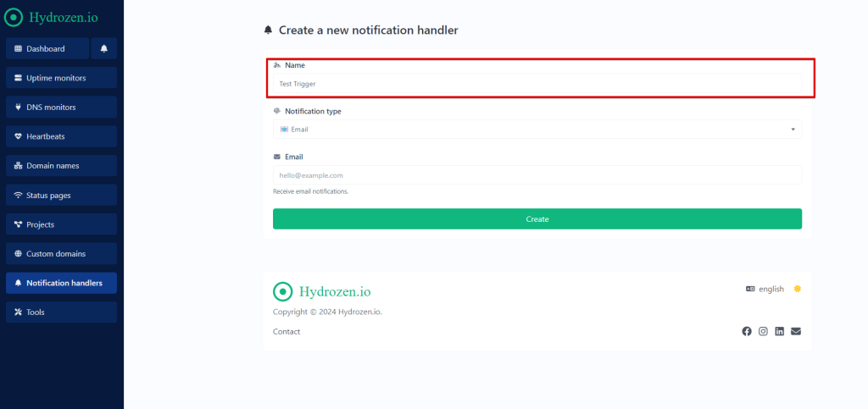Open the Notification type dropdown
This screenshot has height=409, width=868.
[x=537, y=130]
